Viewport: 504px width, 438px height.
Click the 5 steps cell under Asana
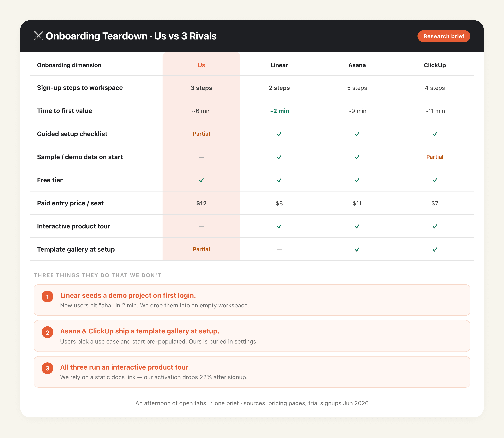tap(357, 88)
